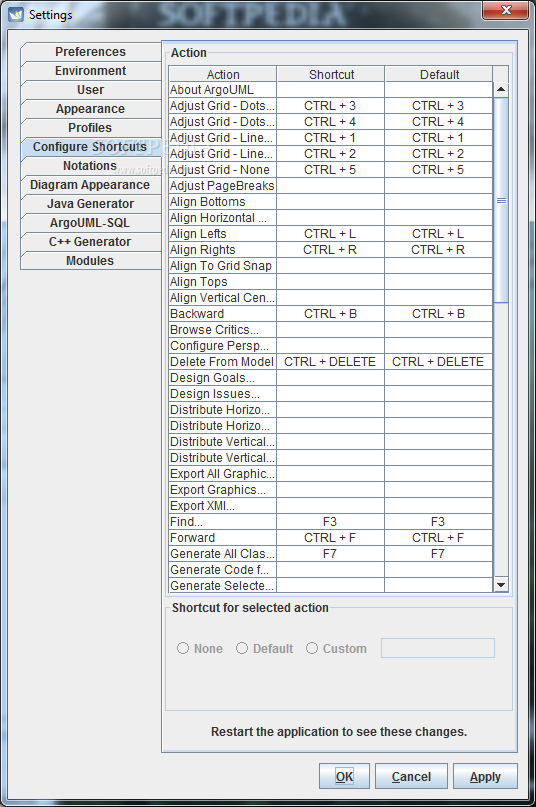Screen dimensions: 536x807
Task: Select the Align Vertical Cen... row
Action: pyautogui.click(x=331, y=297)
